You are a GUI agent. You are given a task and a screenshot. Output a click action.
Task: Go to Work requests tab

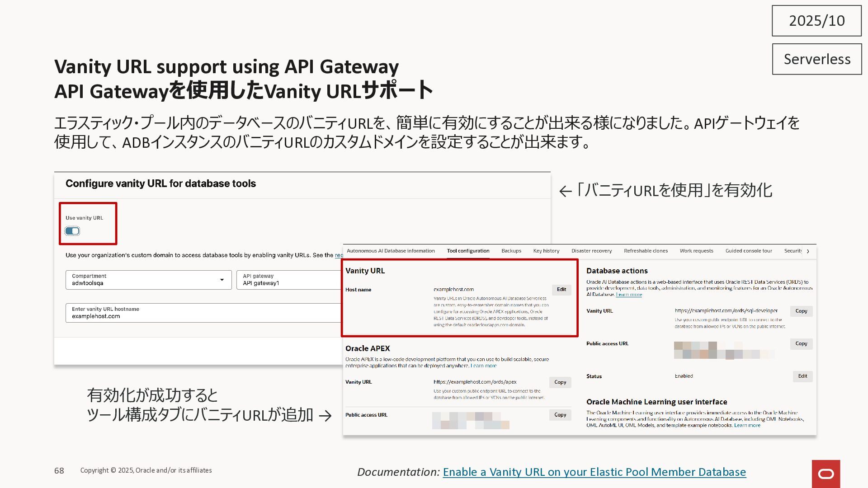click(x=696, y=251)
